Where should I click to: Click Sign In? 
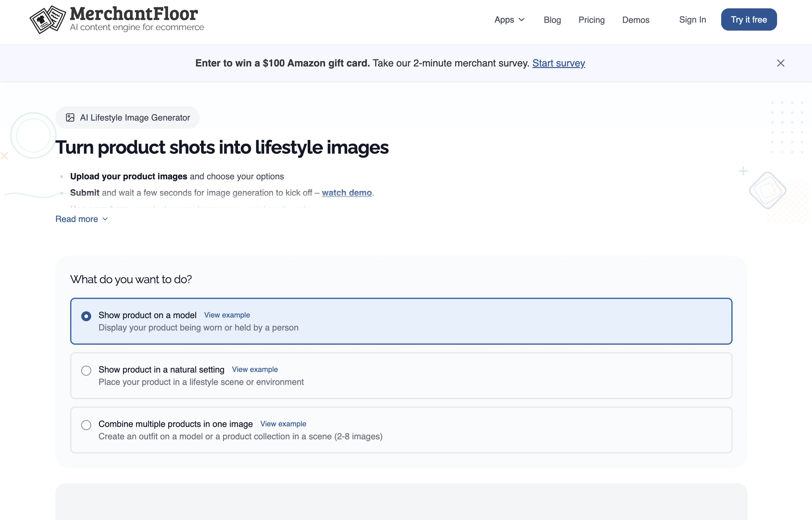click(x=692, y=19)
